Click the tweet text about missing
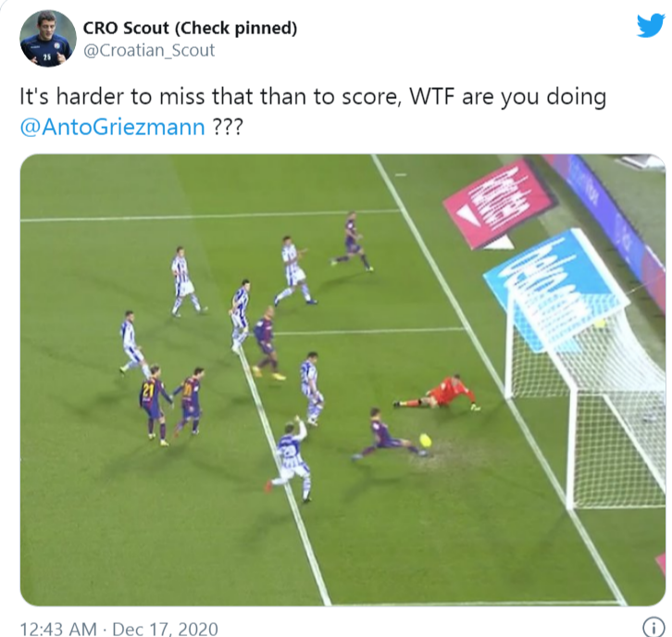672x637 pixels. tap(313, 111)
